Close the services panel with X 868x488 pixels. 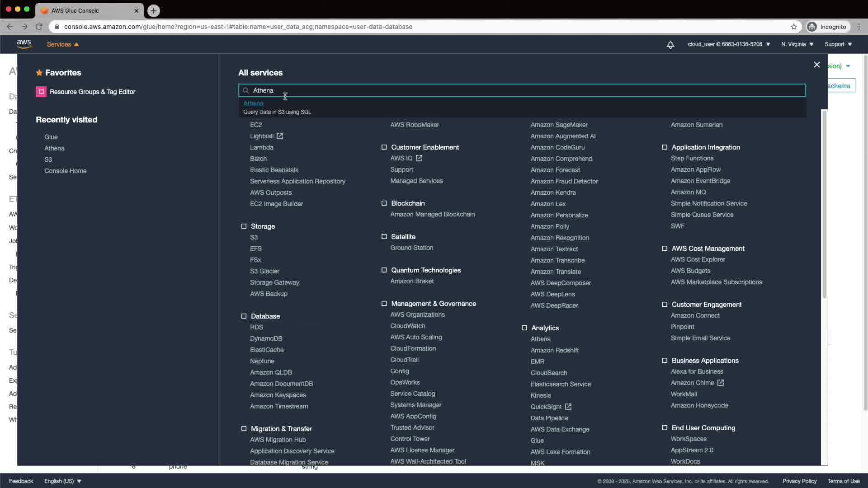[816, 65]
